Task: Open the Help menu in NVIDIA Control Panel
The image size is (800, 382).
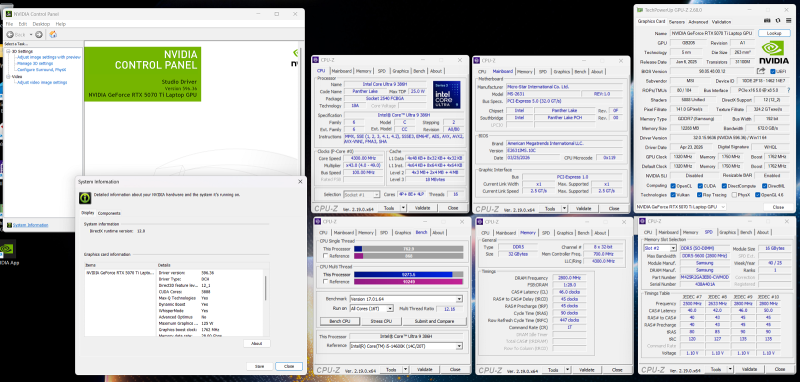Action: pos(61,24)
